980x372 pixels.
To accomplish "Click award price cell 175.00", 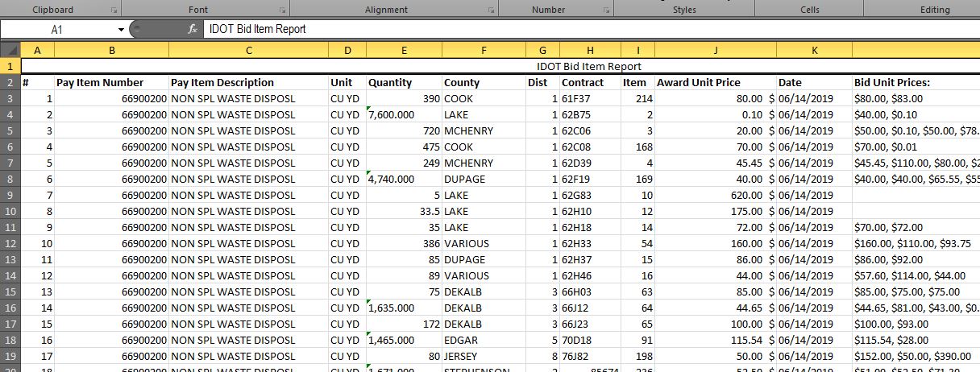I will [716, 211].
